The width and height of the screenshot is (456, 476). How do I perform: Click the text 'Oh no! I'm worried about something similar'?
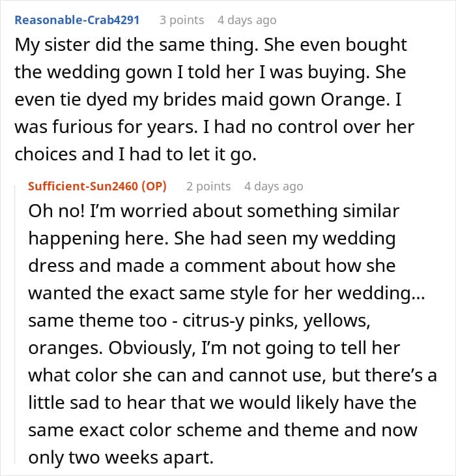214,211
